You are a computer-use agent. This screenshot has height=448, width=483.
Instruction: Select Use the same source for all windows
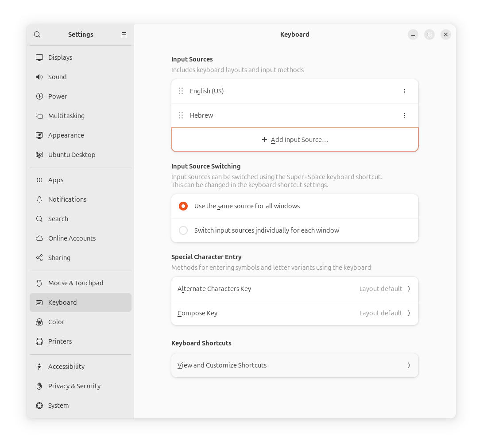pos(183,206)
